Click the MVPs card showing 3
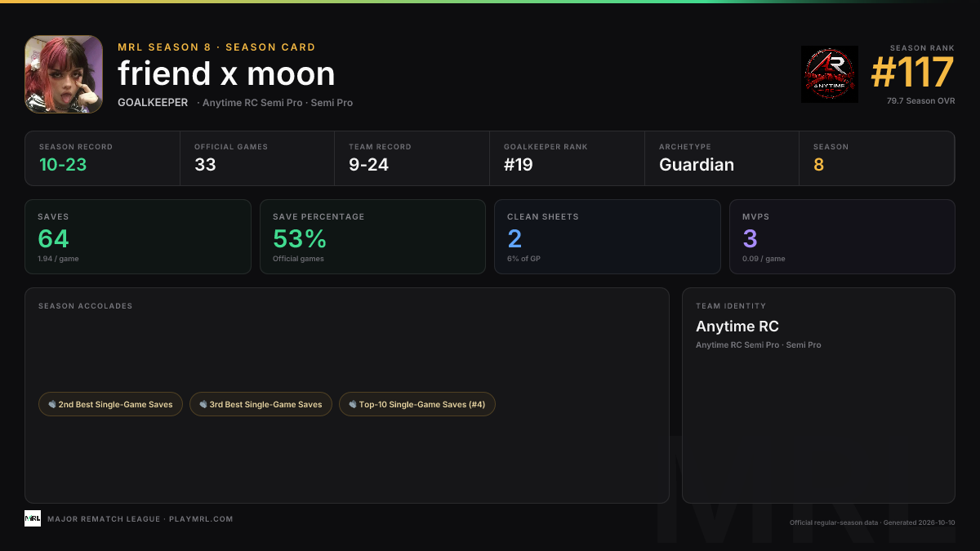The height and width of the screenshot is (551, 980). pyautogui.click(x=842, y=237)
